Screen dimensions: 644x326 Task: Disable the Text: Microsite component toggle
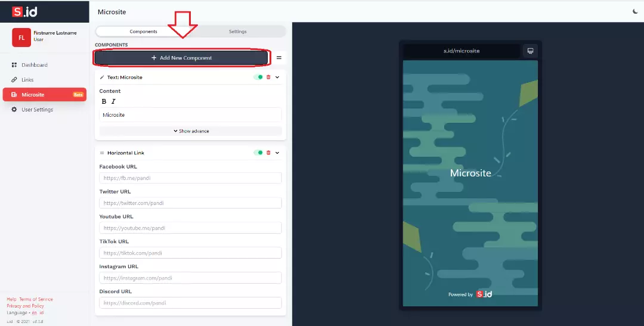coord(258,77)
